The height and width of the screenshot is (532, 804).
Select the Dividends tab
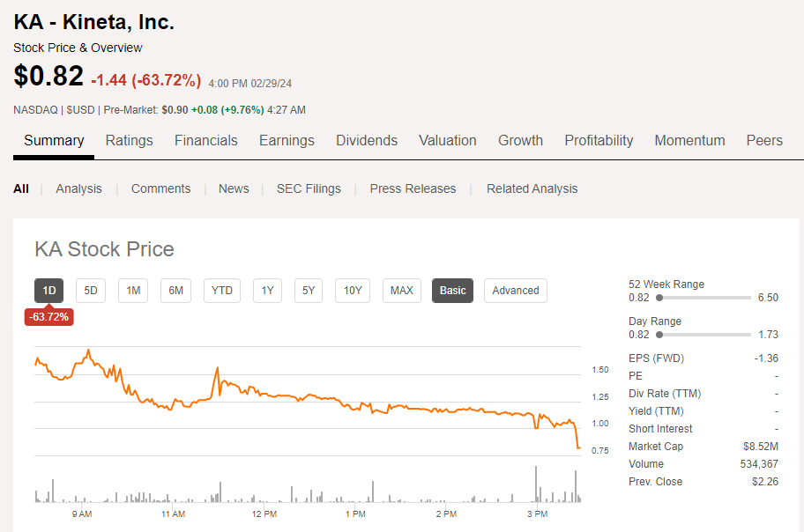(367, 140)
